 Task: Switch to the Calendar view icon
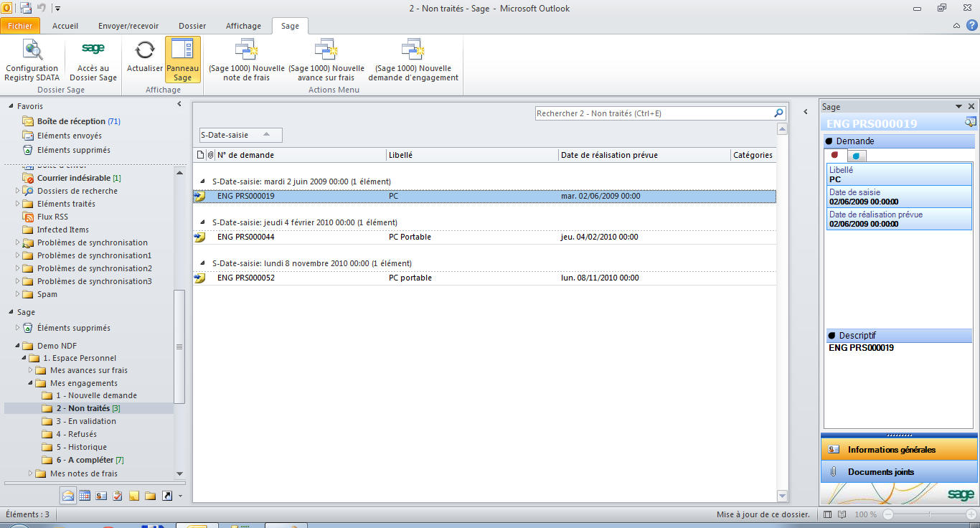coord(85,495)
